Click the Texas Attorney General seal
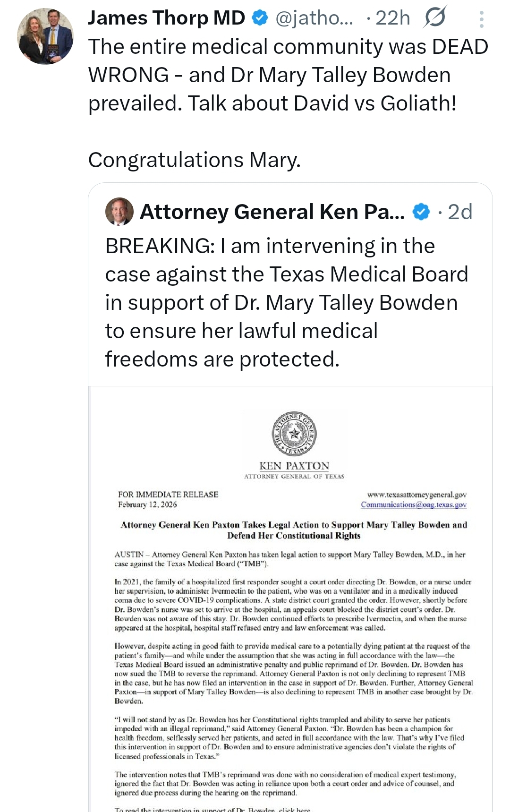The height and width of the screenshot is (812, 510). [x=294, y=434]
